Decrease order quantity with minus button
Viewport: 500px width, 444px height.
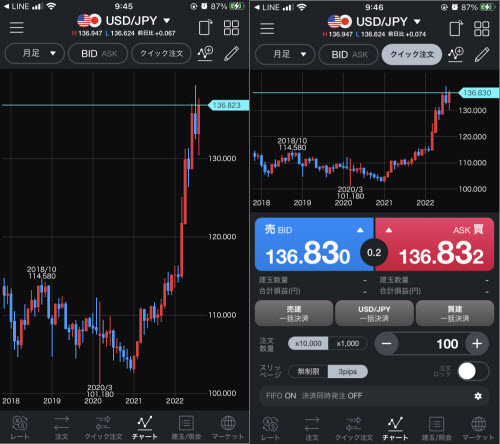pos(387,344)
